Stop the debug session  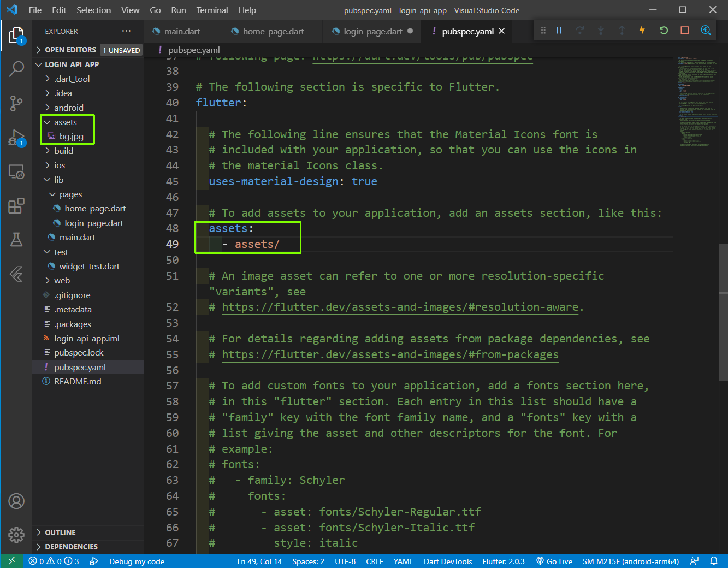coord(684,31)
